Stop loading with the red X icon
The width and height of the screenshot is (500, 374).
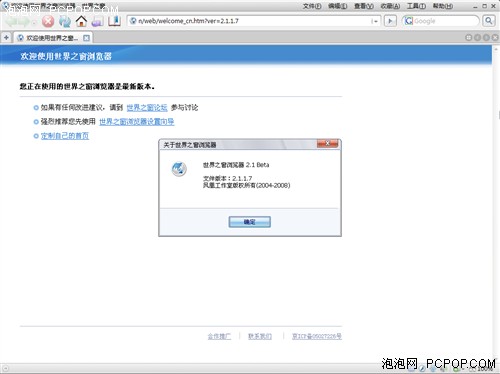click(48, 22)
